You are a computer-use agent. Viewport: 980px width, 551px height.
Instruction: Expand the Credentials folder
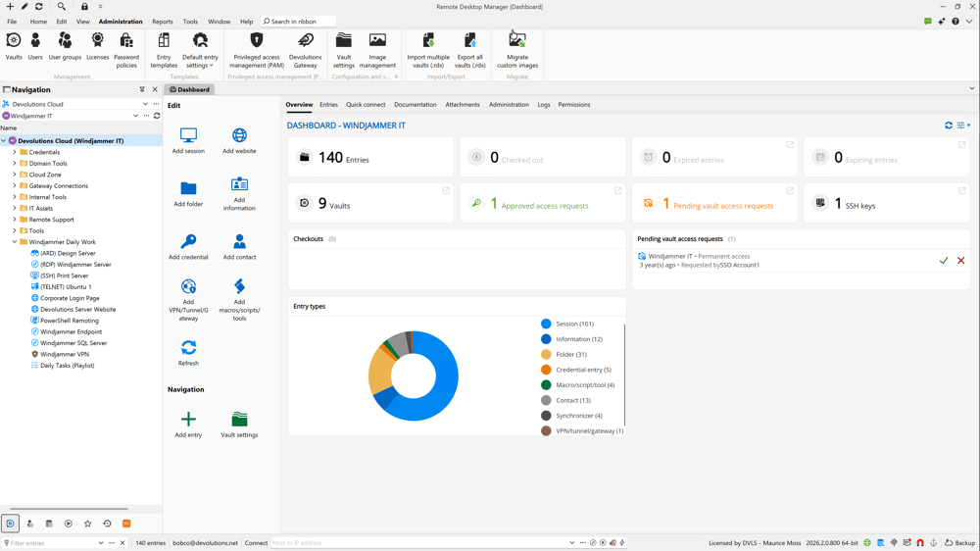[15, 152]
